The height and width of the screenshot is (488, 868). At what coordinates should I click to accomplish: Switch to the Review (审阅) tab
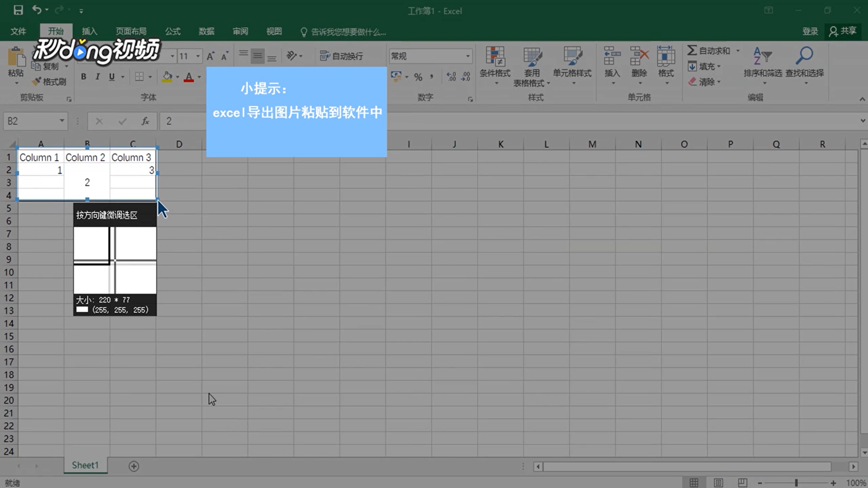(x=240, y=31)
